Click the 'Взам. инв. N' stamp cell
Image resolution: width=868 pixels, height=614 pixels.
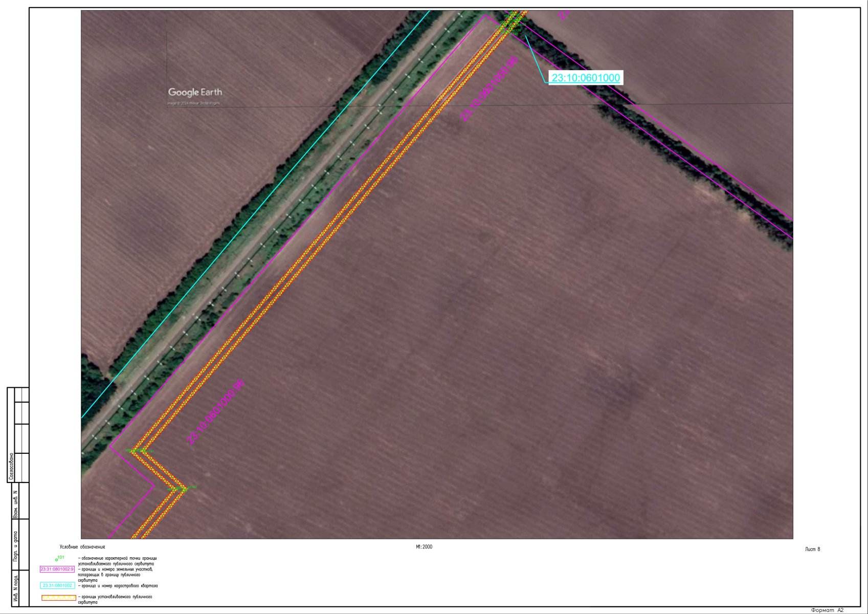15,504
